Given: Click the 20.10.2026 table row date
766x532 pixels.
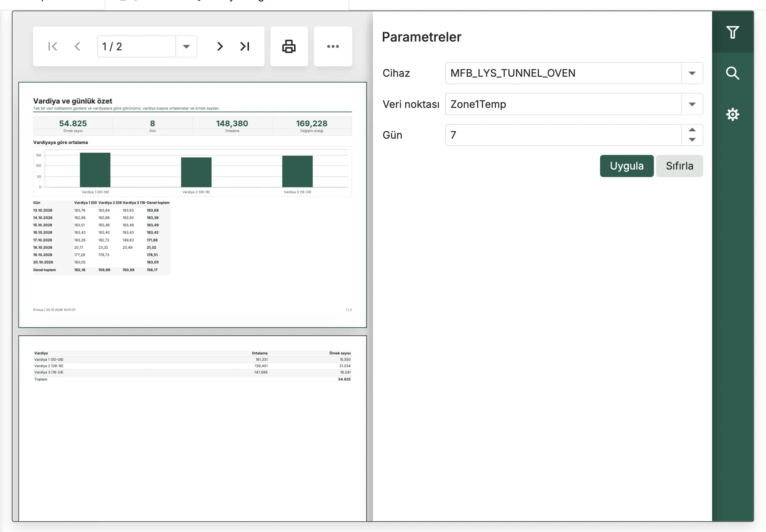Looking at the screenshot, I should pyautogui.click(x=43, y=262).
